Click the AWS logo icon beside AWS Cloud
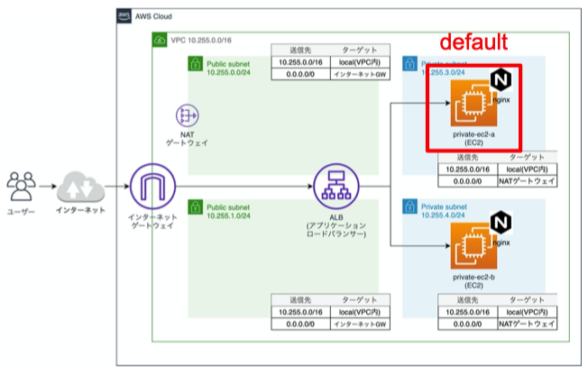The height and width of the screenshot is (375, 588). (124, 15)
